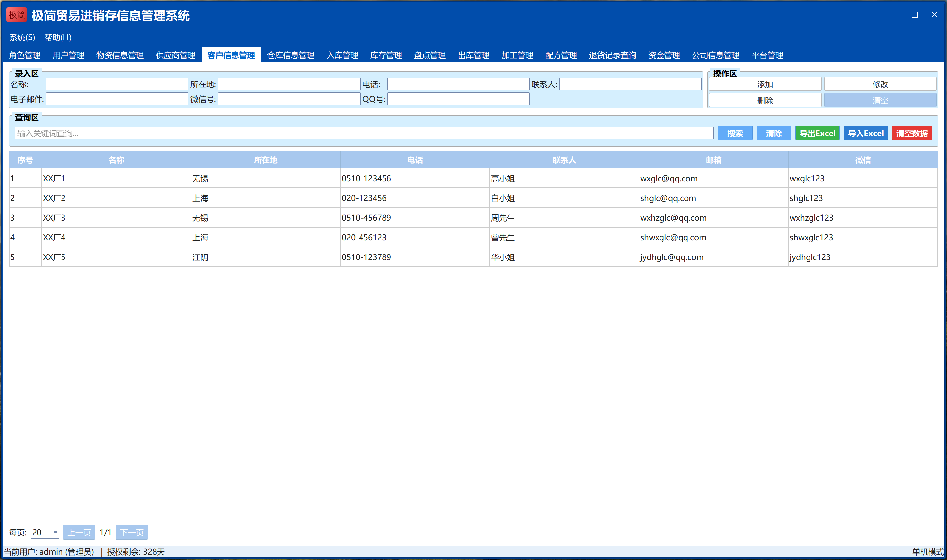Open the 配方管理 tab
Screen dimensions: 947x560
click(561, 55)
